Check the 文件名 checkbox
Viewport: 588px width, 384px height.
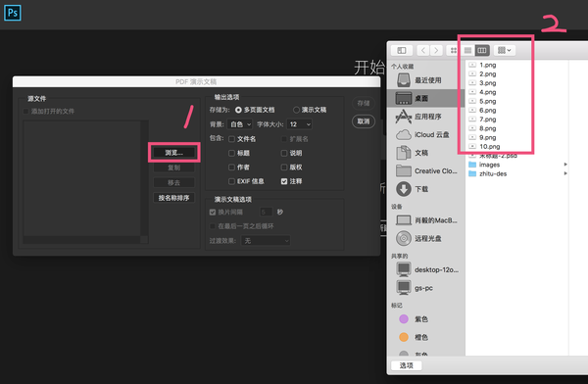tap(231, 139)
